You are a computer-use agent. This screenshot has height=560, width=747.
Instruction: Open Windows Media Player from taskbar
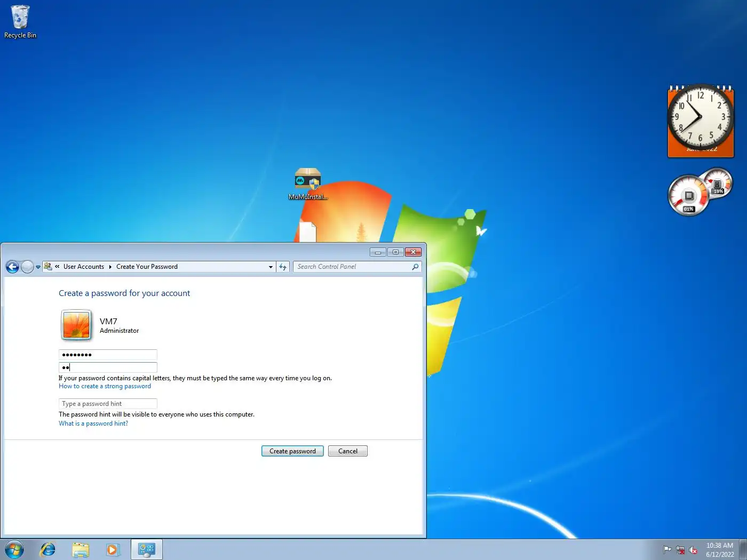(x=113, y=549)
